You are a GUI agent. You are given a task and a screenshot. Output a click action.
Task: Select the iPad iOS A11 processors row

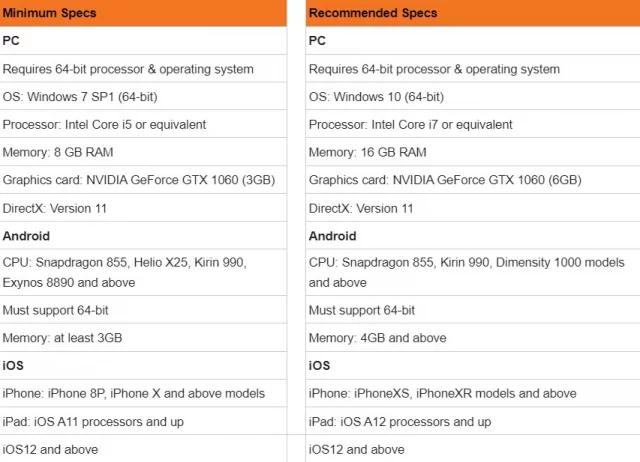click(x=143, y=421)
